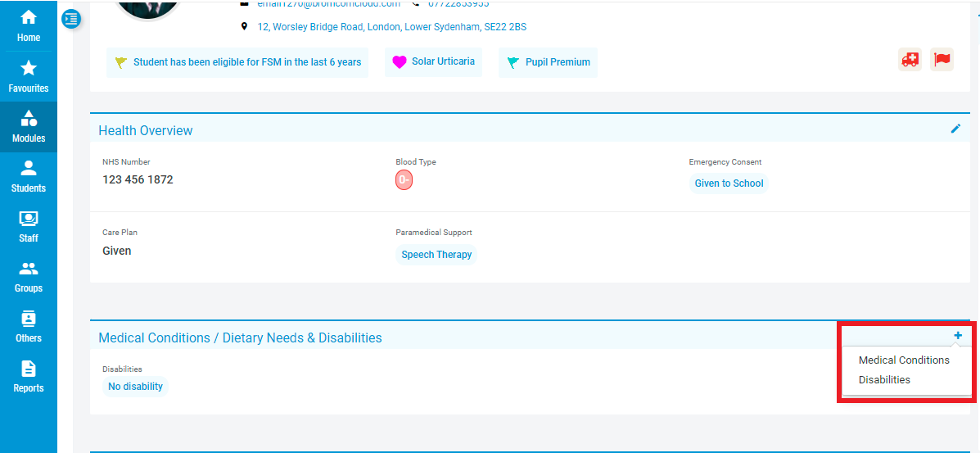Open Others in sidebar
The image size is (980, 453).
tap(29, 326)
